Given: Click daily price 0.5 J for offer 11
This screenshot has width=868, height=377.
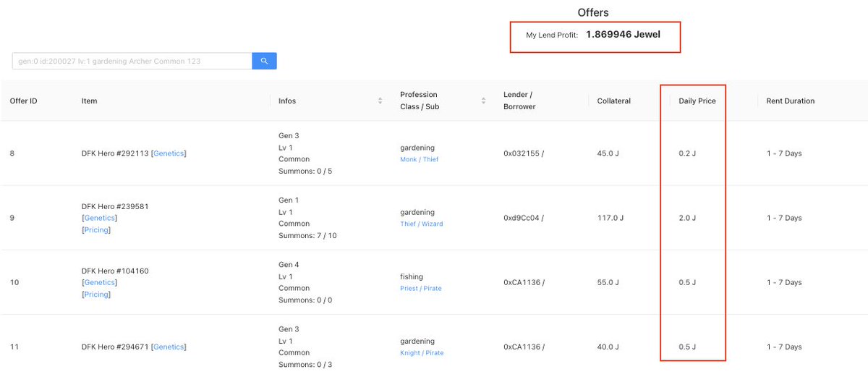Looking at the screenshot, I should tap(687, 347).
